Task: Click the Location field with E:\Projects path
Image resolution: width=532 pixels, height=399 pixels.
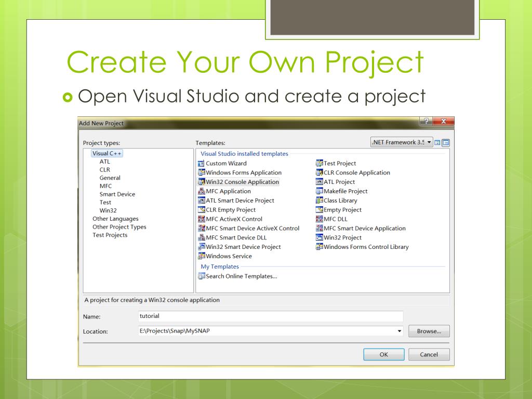Action: (x=271, y=331)
